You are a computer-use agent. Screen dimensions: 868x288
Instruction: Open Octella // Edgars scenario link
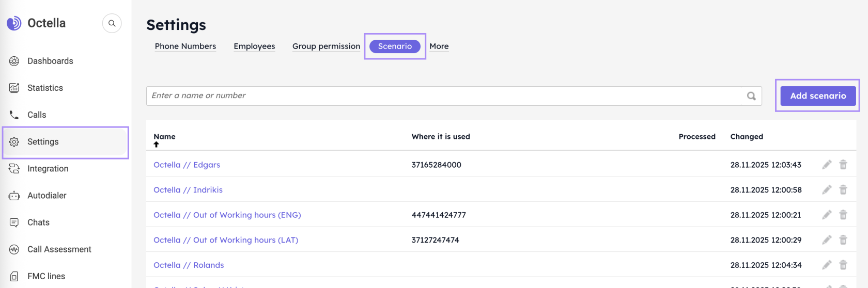187,165
